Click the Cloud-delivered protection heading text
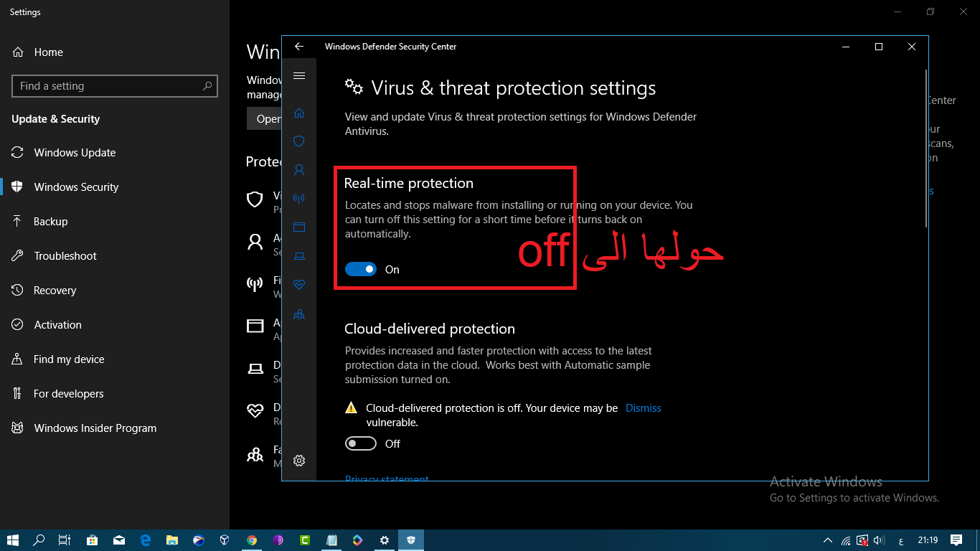 pyautogui.click(x=430, y=329)
